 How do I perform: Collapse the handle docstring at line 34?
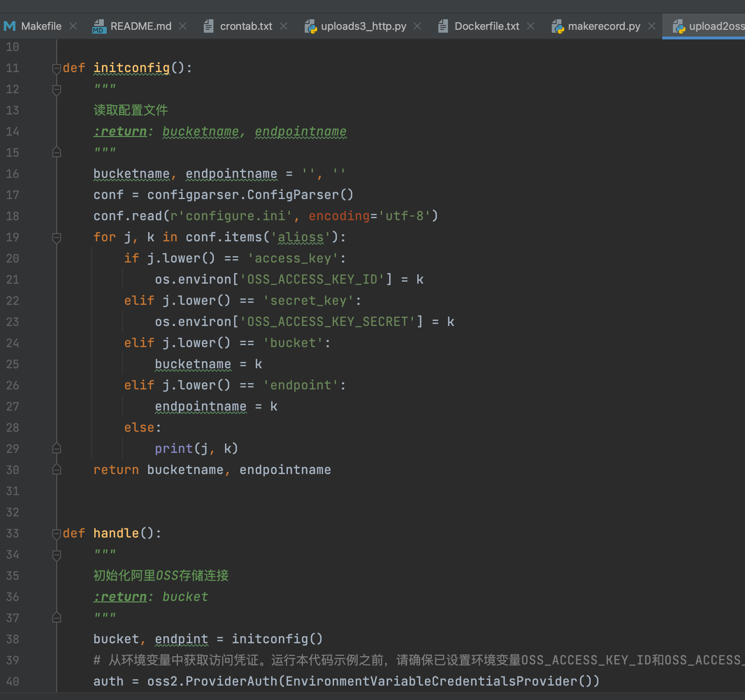coord(57,555)
